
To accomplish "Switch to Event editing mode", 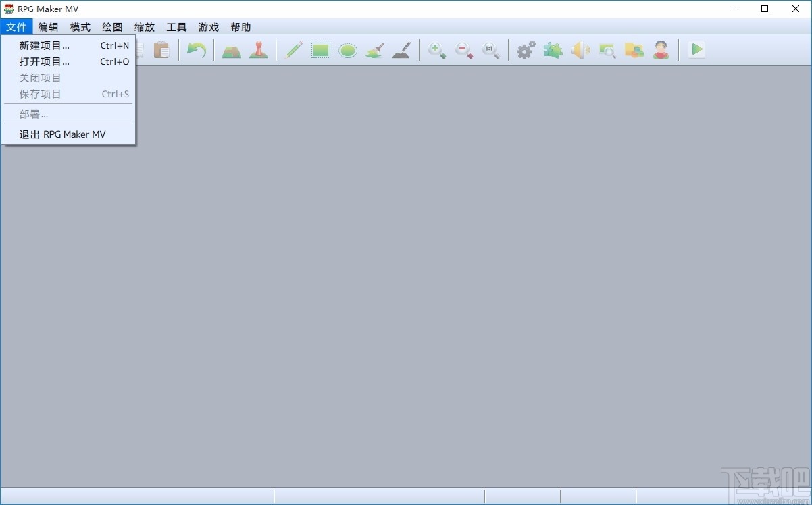I will (259, 49).
